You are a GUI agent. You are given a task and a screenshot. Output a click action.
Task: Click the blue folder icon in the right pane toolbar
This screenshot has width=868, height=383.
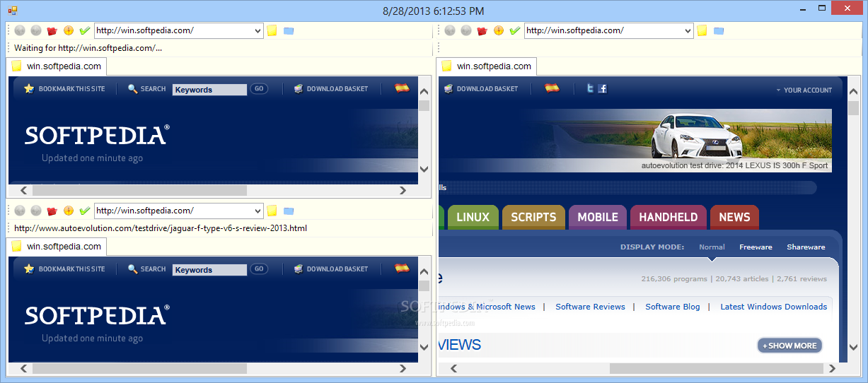click(719, 31)
